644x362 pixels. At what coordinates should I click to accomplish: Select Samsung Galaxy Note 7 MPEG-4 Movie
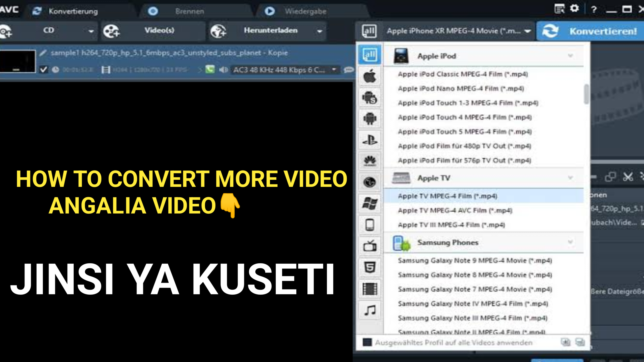pyautogui.click(x=484, y=289)
